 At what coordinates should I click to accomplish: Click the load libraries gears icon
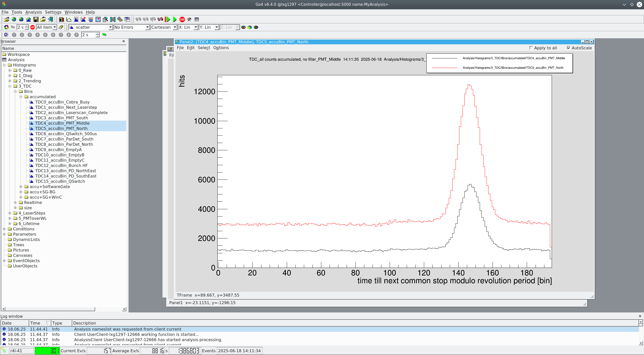point(120,19)
